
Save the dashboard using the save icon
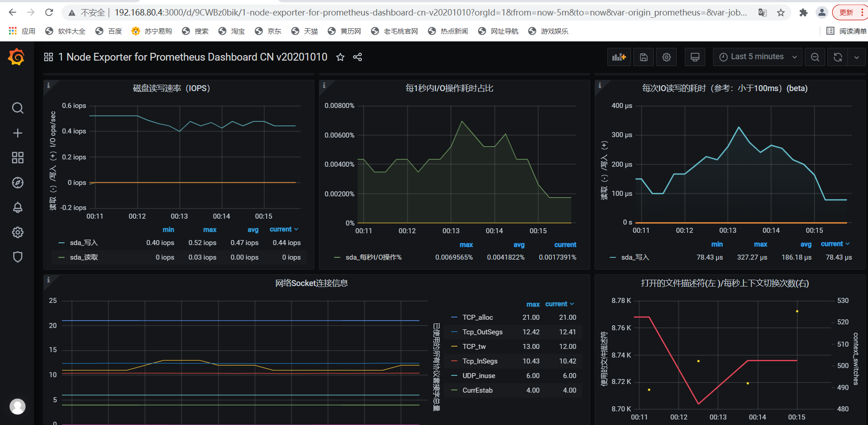pyautogui.click(x=643, y=57)
